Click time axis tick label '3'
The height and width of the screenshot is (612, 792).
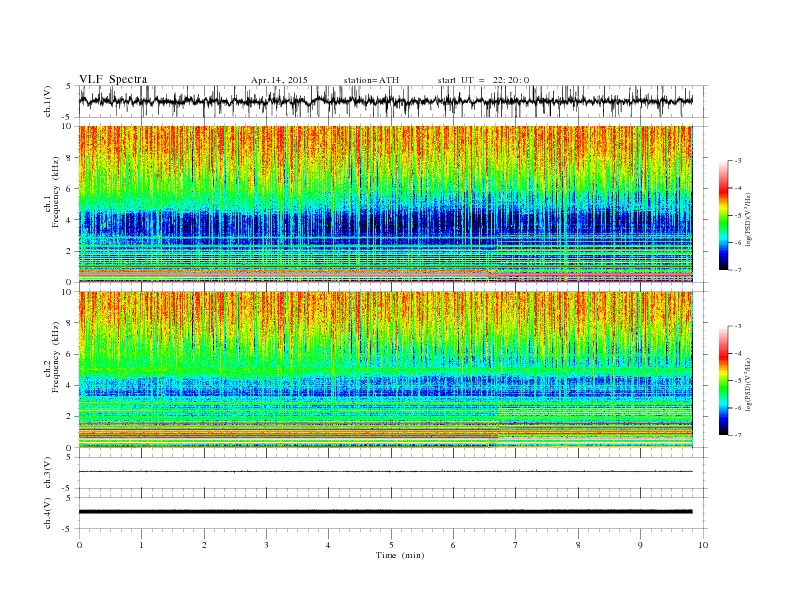tap(266, 545)
